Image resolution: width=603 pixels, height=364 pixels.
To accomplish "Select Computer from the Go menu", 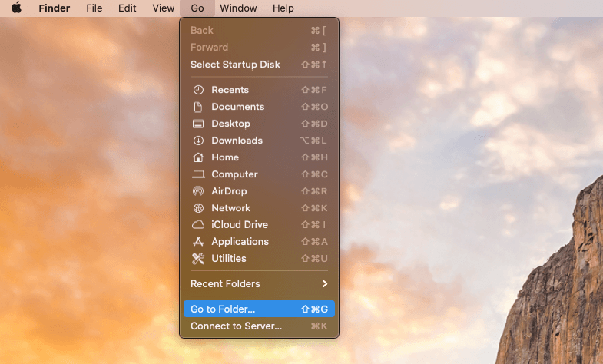I will click(x=234, y=174).
